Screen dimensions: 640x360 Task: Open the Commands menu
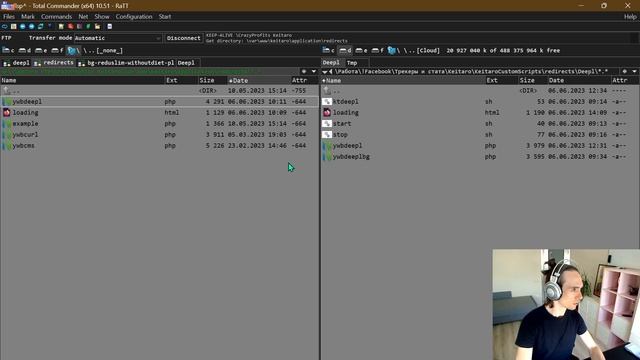[56, 17]
